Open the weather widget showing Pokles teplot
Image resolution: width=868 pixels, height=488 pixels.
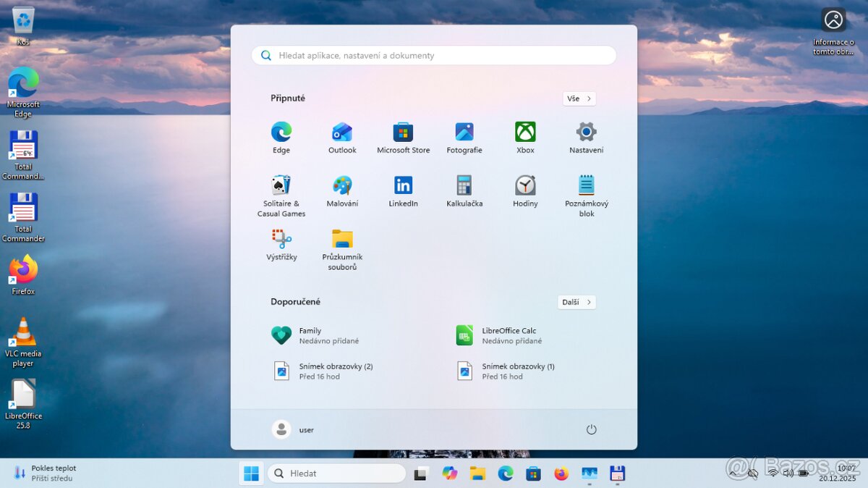pos(43,473)
